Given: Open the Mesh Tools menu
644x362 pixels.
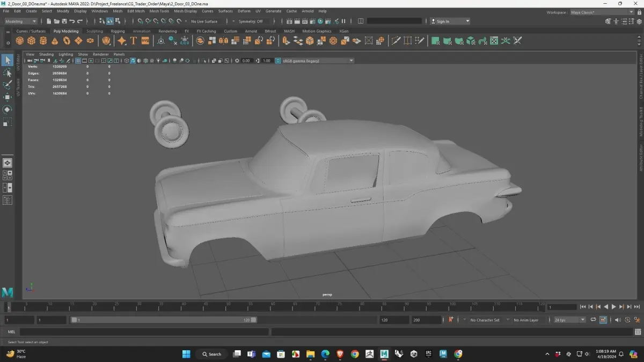Looking at the screenshot, I should coord(159,11).
